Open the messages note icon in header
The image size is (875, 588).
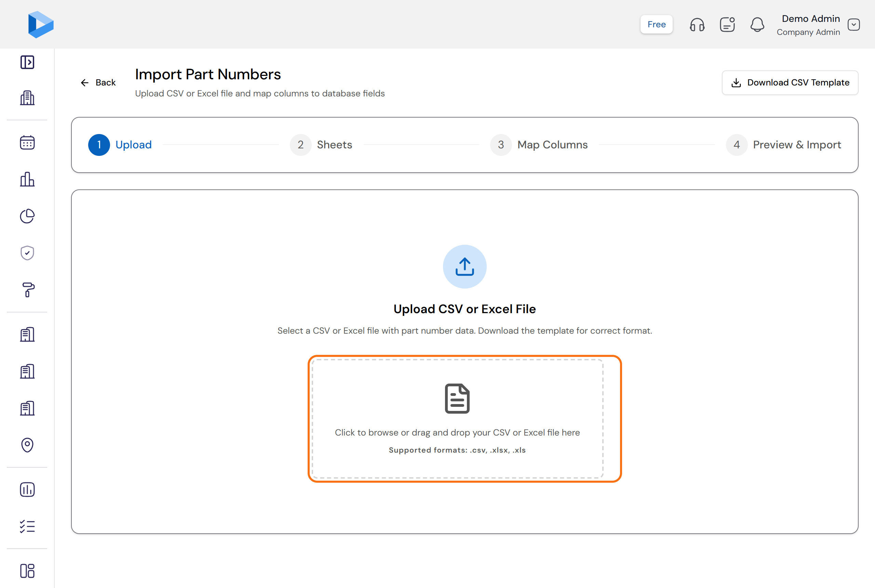[727, 25]
